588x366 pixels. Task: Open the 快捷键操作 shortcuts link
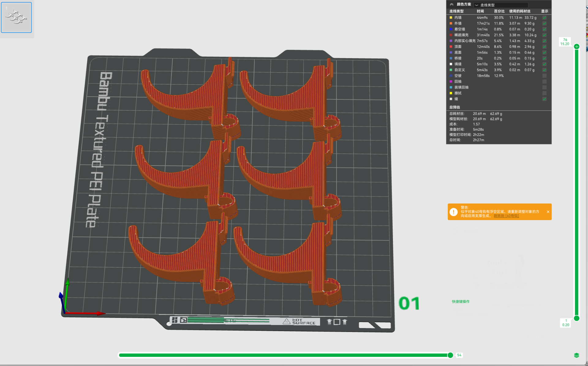[461, 302]
